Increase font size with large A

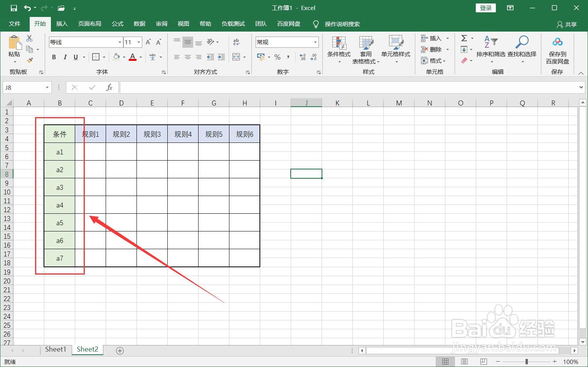tap(148, 42)
